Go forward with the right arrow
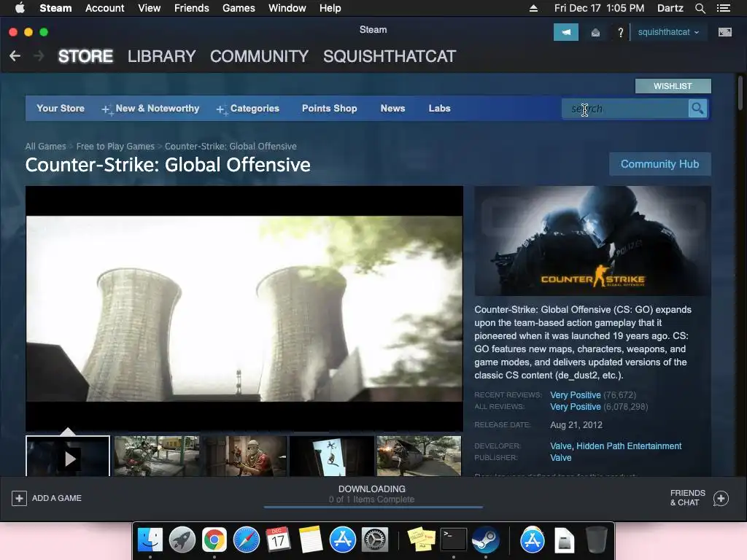Image resolution: width=747 pixels, height=560 pixels. coord(39,56)
